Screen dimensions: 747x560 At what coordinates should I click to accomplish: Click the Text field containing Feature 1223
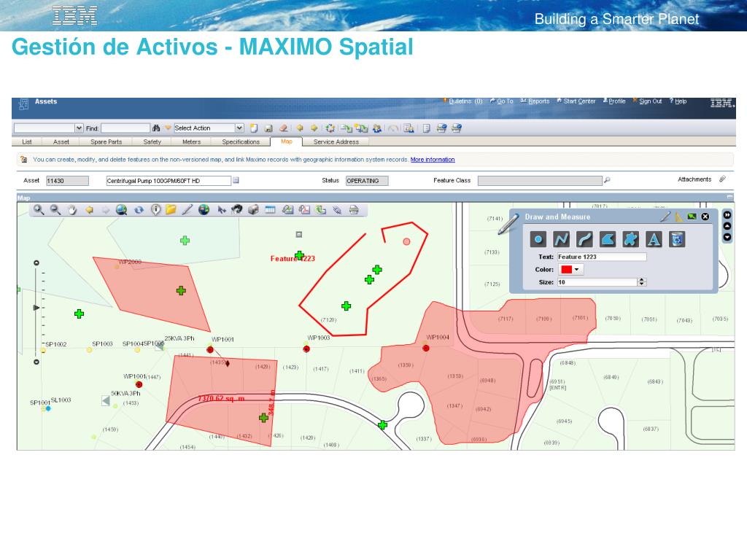tap(602, 257)
